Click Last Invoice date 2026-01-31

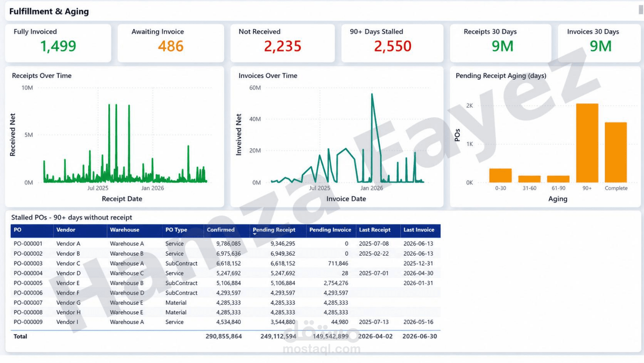click(x=418, y=283)
